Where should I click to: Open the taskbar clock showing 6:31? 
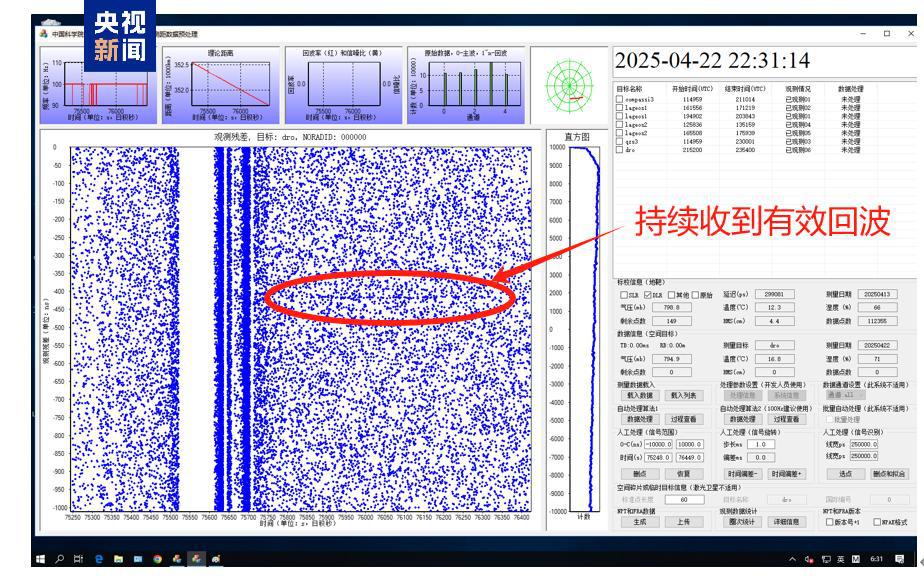coord(877,559)
